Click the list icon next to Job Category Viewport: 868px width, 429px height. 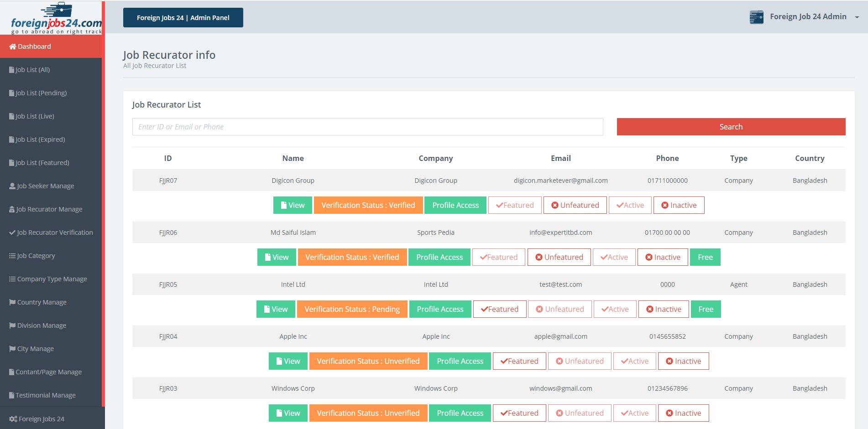[12, 256]
